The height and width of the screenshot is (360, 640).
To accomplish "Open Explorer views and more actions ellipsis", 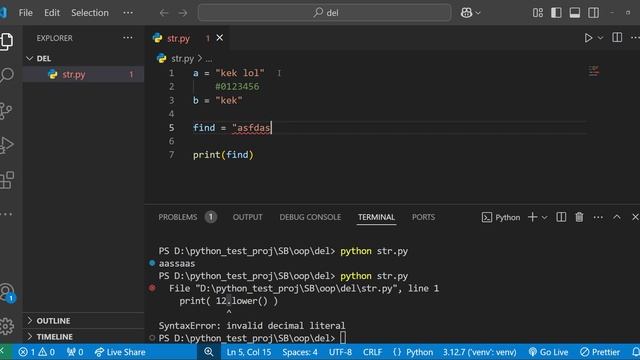I will point(128,38).
